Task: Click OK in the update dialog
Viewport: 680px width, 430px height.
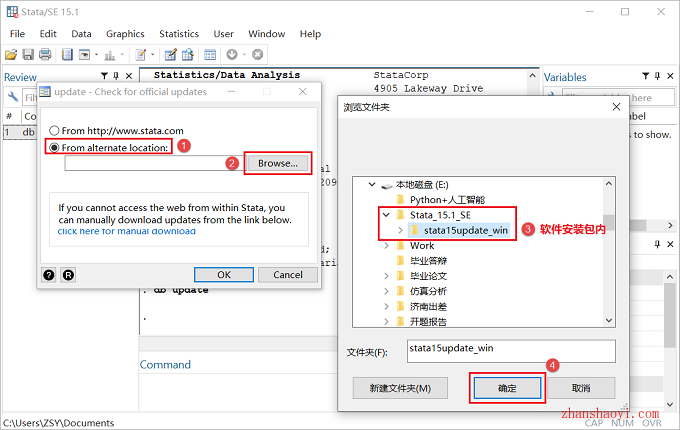Action: (x=224, y=275)
